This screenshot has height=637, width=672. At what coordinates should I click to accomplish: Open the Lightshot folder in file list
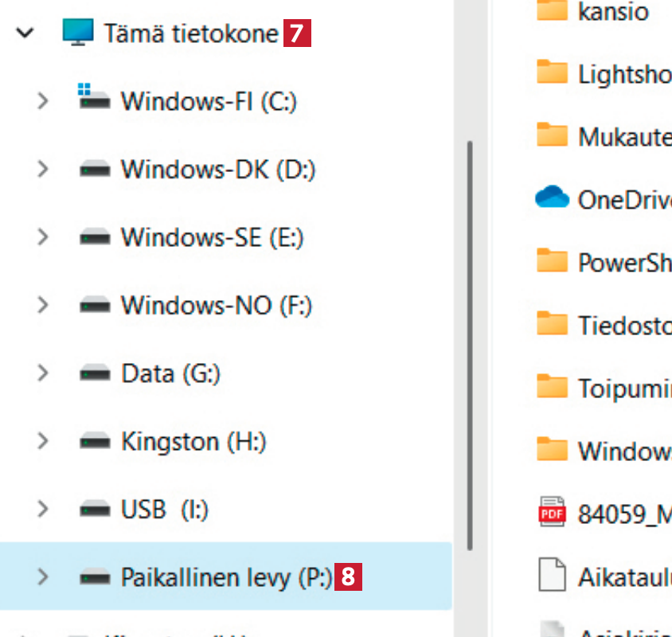pos(623,73)
